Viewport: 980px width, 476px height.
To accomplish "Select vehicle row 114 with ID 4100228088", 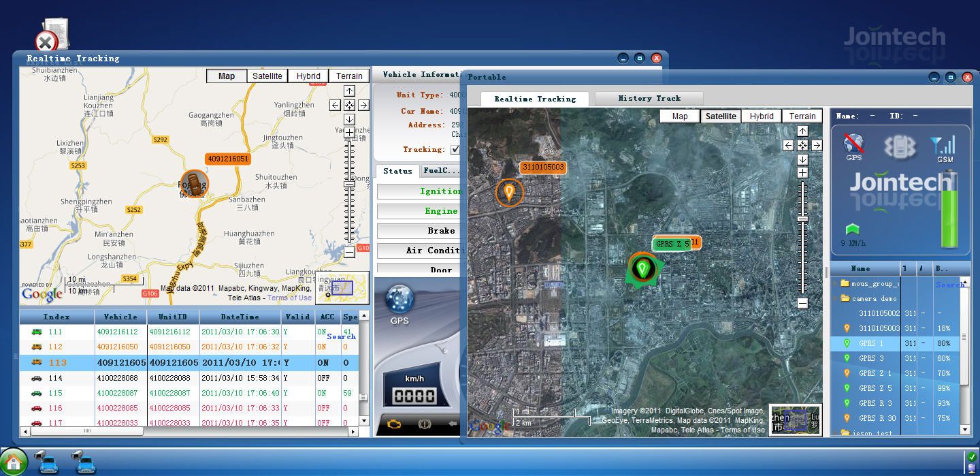I will [x=189, y=378].
